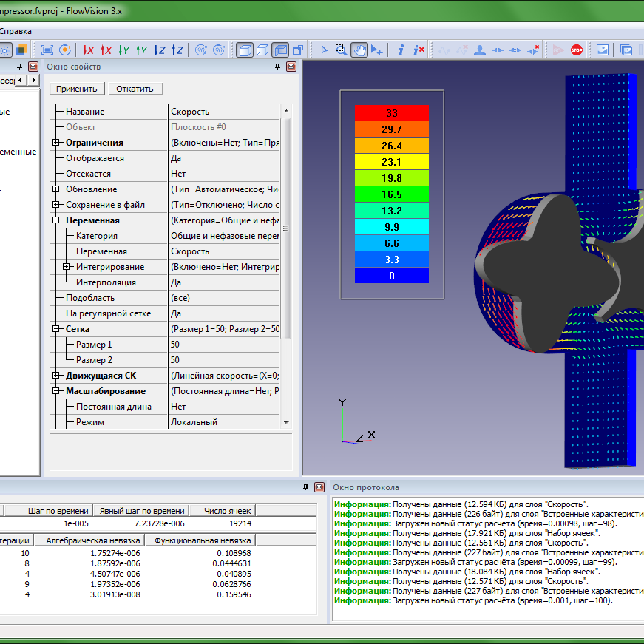644x644 pixels.
Task: Collapse the 'Сетка' property group
Action: click(x=55, y=329)
